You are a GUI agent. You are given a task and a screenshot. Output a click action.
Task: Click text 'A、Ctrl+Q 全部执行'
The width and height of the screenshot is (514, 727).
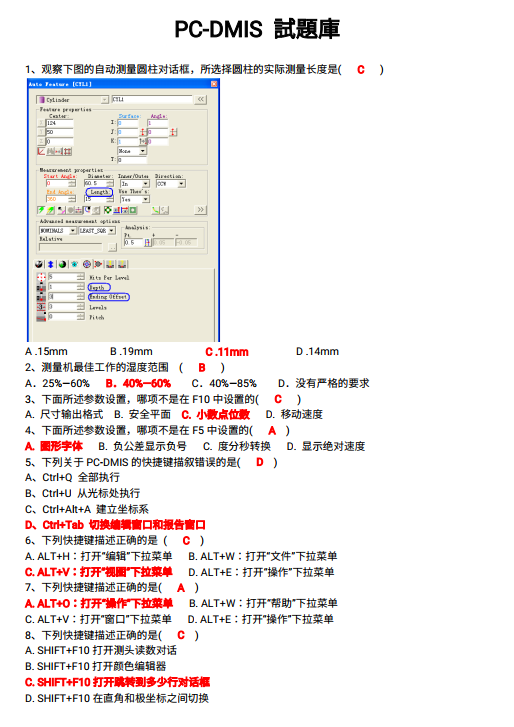pos(72,477)
